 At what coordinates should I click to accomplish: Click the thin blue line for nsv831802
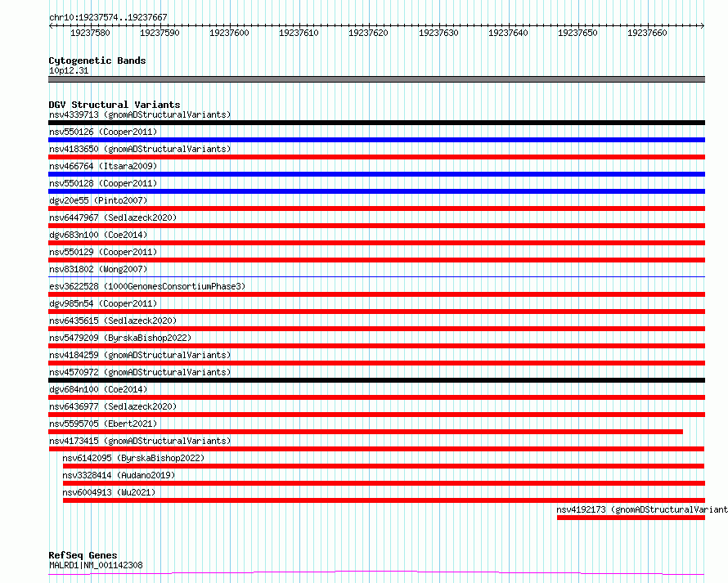click(x=376, y=277)
